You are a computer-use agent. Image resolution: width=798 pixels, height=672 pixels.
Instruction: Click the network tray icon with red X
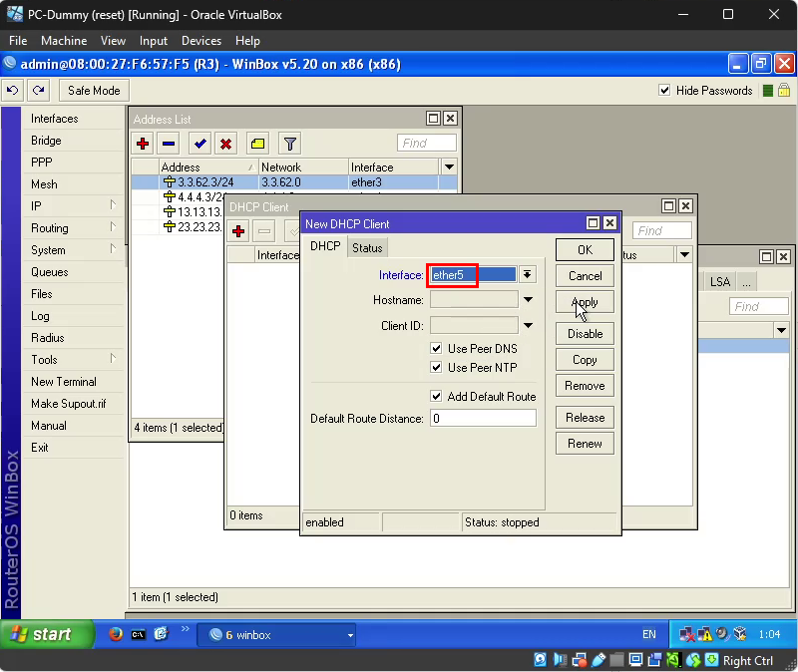686,634
